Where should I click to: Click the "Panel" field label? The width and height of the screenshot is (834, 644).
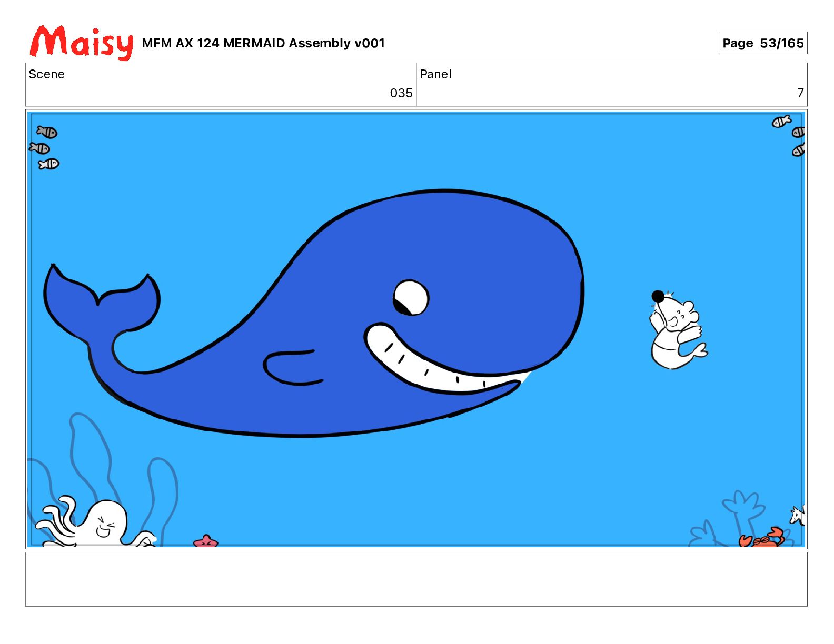(435, 74)
